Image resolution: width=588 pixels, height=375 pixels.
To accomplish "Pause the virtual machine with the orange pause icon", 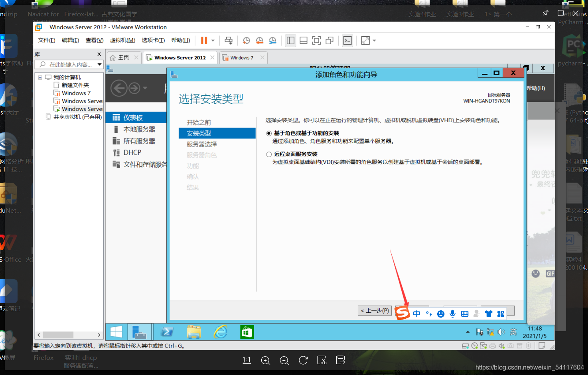I will tap(204, 40).
